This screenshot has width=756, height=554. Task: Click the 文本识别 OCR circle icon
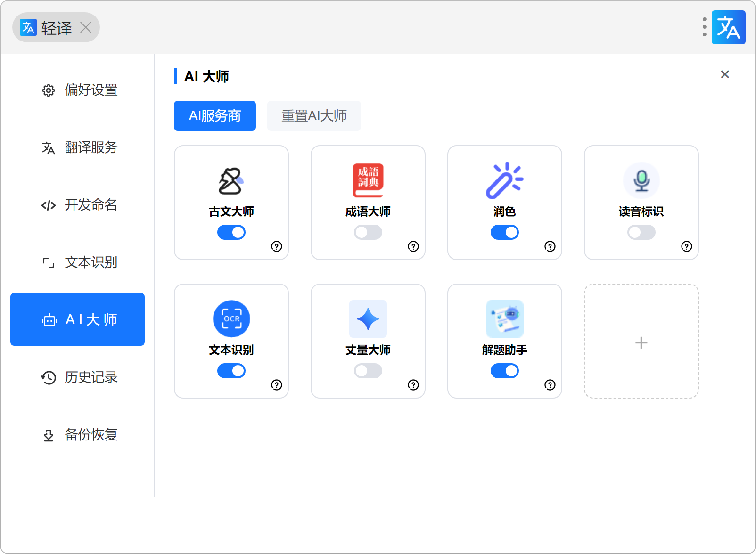(231, 319)
